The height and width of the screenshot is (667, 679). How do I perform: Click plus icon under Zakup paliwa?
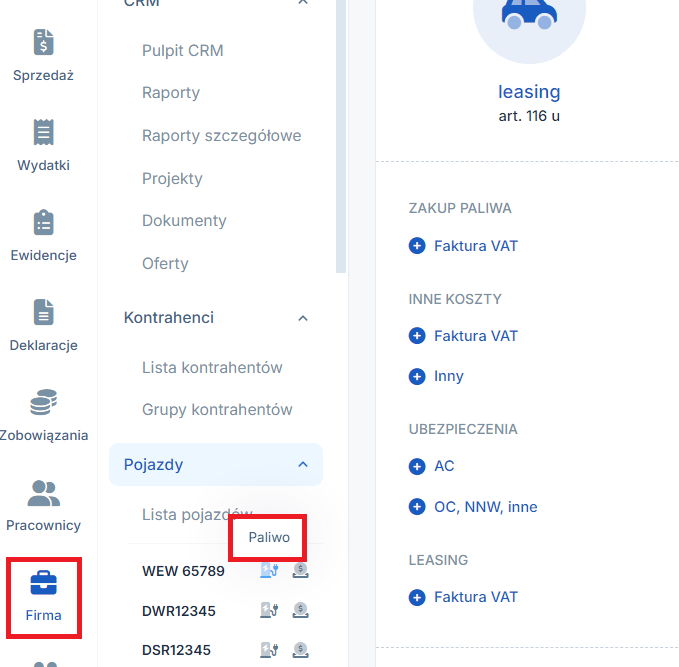click(x=417, y=246)
